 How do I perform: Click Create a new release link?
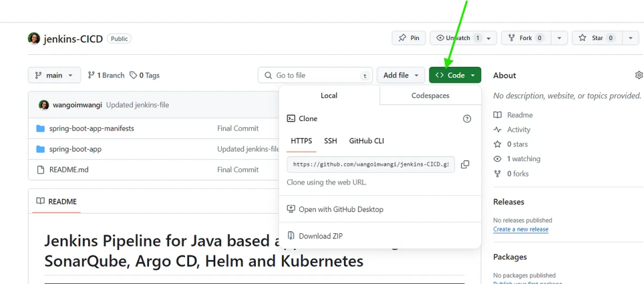(521, 229)
